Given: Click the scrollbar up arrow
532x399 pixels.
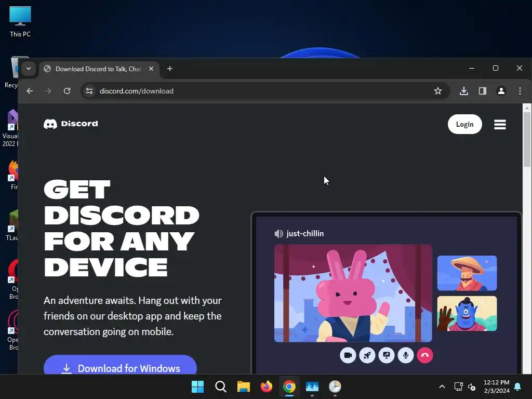Looking at the screenshot, I should point(527,108).
